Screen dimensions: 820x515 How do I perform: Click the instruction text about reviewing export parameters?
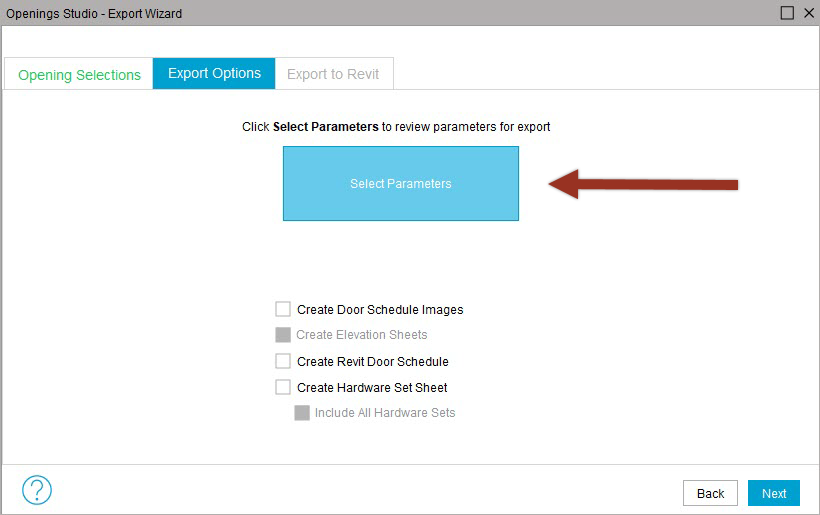tap(396, 127)
